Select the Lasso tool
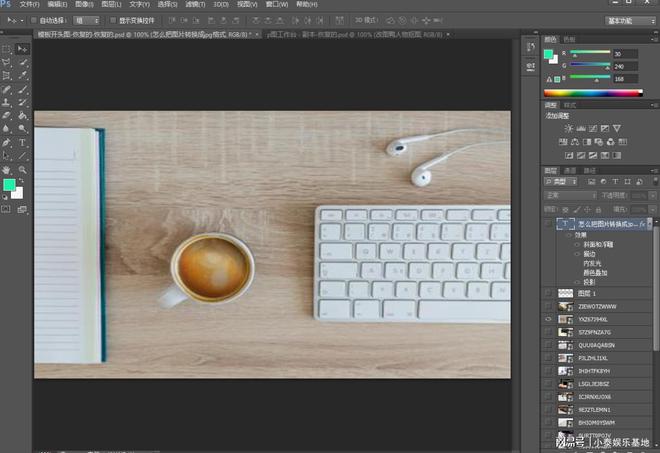The width and height of the screenshot is (660, 453). coord(6,62)
